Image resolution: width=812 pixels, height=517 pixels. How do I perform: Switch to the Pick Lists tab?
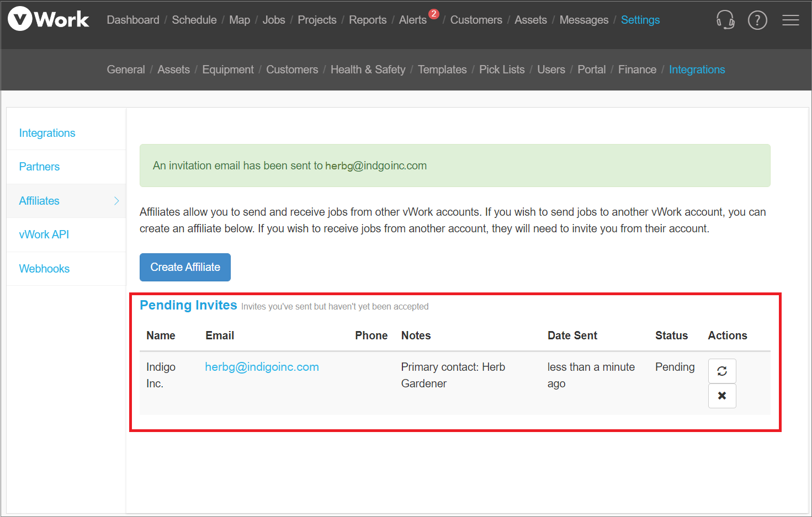(x=502, y=70)
